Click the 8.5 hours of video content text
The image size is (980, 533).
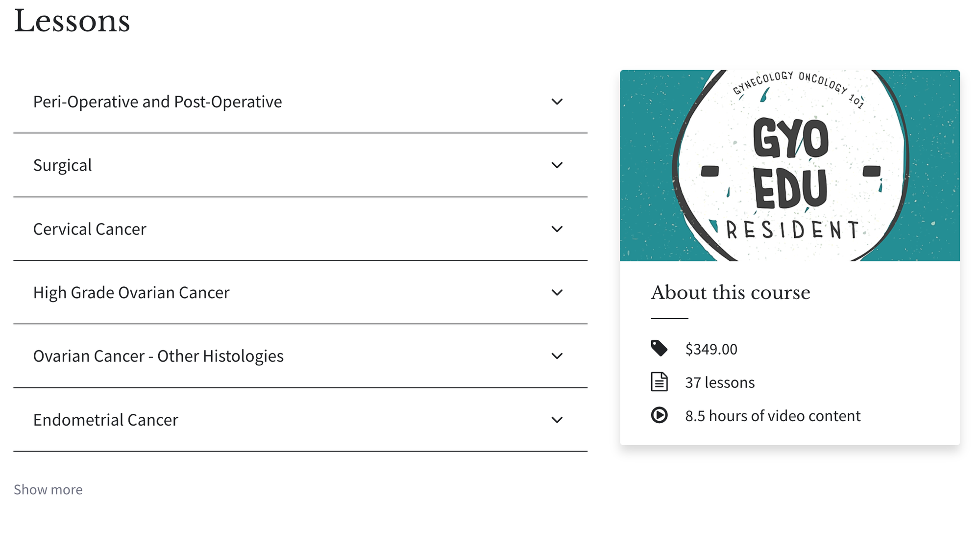point(773,416)
